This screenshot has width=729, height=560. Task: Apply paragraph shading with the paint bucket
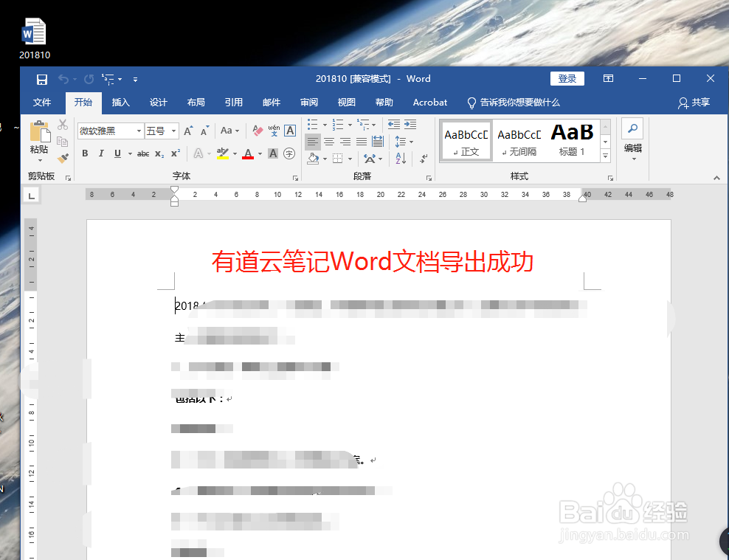[x=314, y=159]
